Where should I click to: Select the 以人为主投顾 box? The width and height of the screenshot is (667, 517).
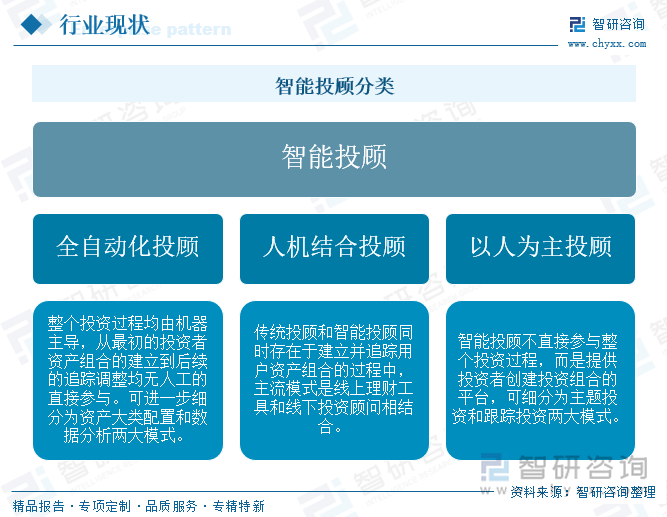coord(540,249)
